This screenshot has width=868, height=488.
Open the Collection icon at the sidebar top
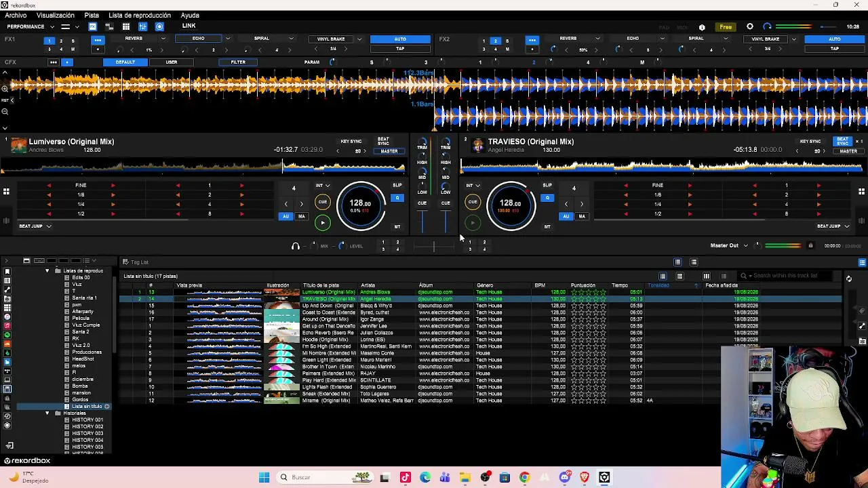click(x=7, y=271)
